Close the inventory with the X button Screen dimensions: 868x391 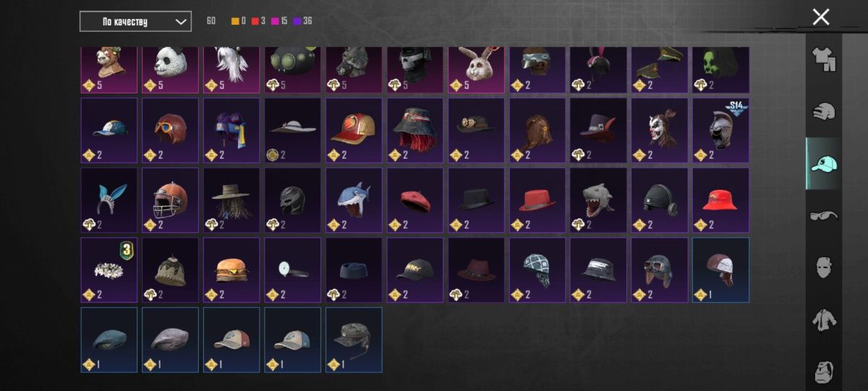(x=821, y=17)
